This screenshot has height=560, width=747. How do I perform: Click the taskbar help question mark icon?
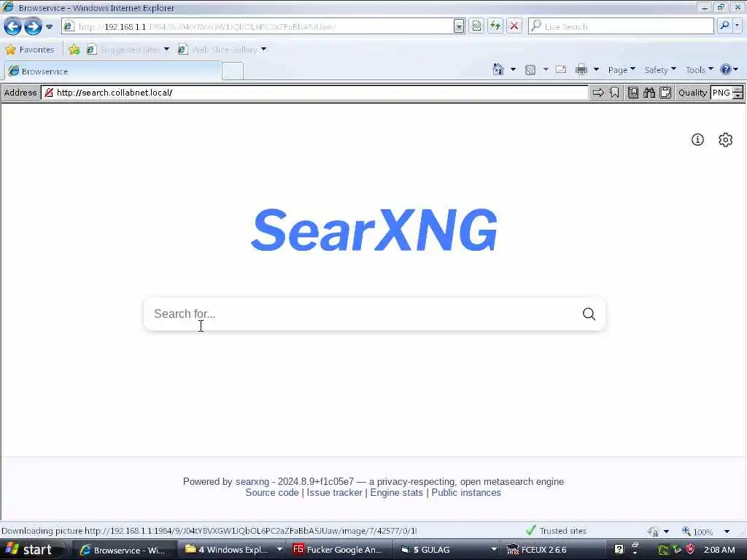click(x=619, y=550)
